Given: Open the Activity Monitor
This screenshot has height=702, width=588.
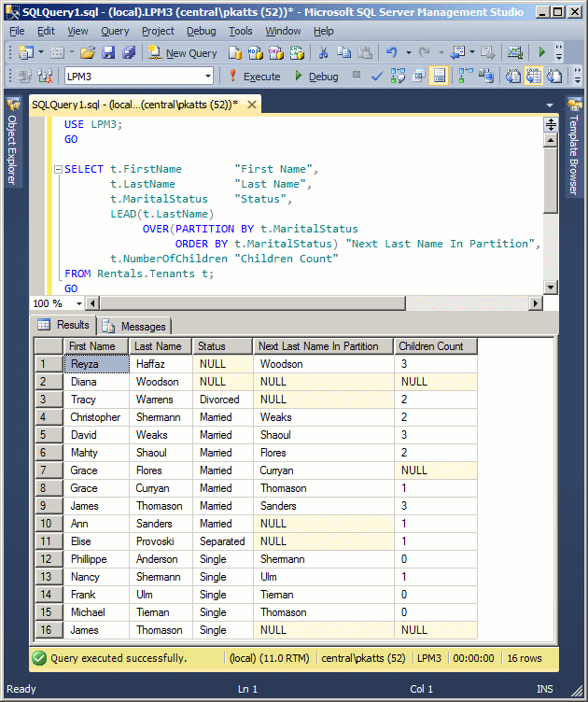Looking at the screenshot, I should [514, 53].
